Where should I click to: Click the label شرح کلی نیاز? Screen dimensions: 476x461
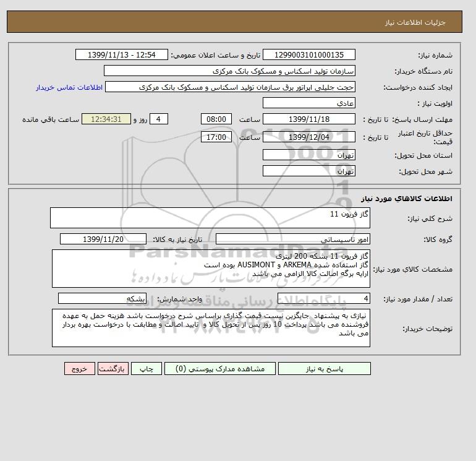(430, 218)
